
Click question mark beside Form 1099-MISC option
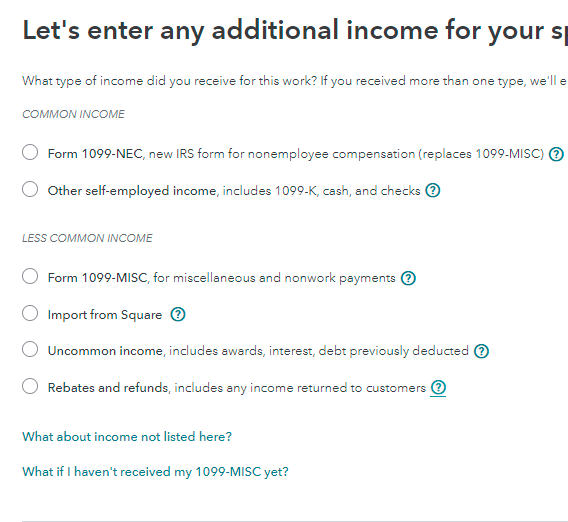(x=408, y=278)
